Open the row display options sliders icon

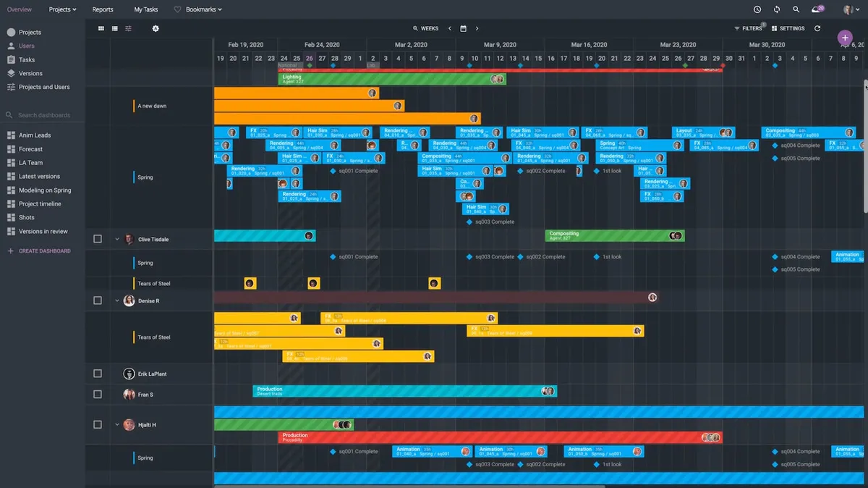(128, 28)
